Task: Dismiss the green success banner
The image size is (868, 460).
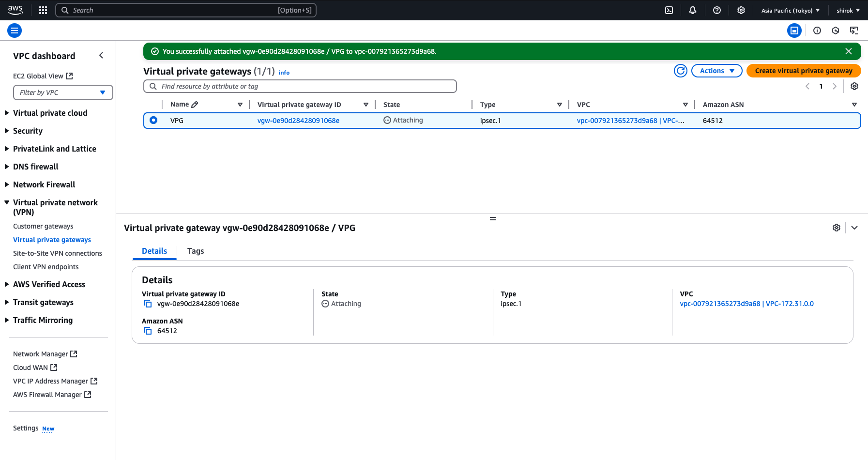Action: coord(849,51)
